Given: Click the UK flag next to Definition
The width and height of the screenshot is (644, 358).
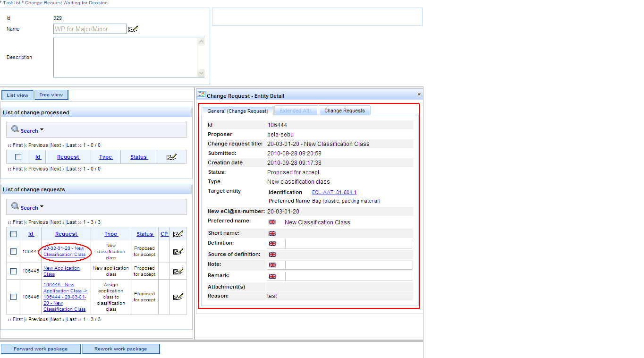Looking at the screenshot, I should coord(272,244).
